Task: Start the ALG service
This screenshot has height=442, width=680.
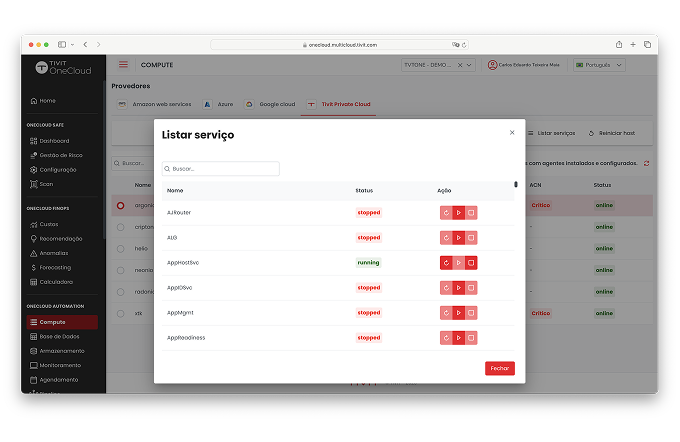Action: pyautogui.click(x=458, y=238)
